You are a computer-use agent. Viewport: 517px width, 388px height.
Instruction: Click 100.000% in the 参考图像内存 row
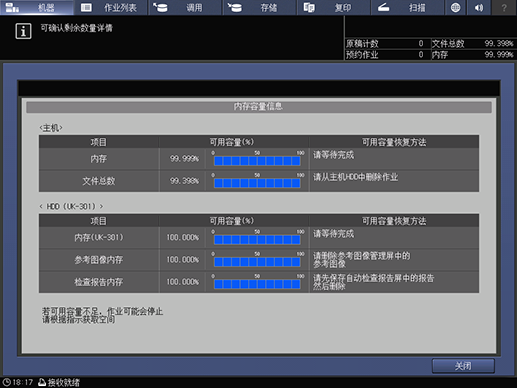(x=183, y=260)
